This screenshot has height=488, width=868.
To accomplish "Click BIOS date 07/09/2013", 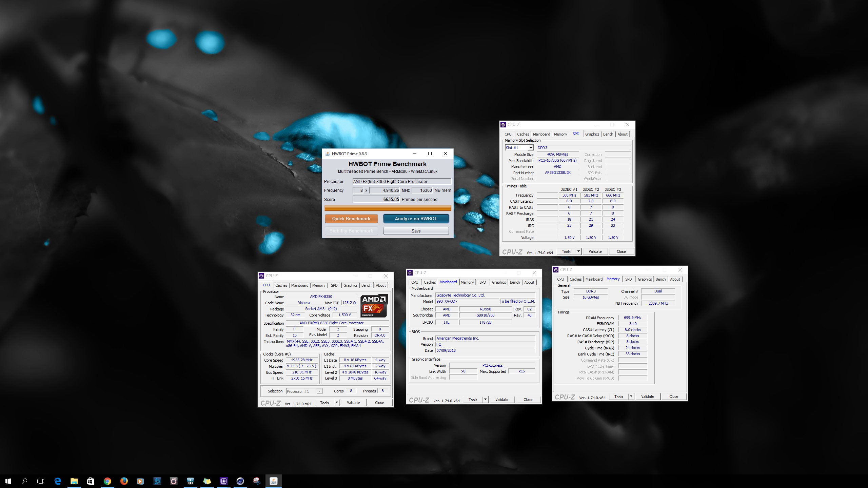I will pos(485,350).
